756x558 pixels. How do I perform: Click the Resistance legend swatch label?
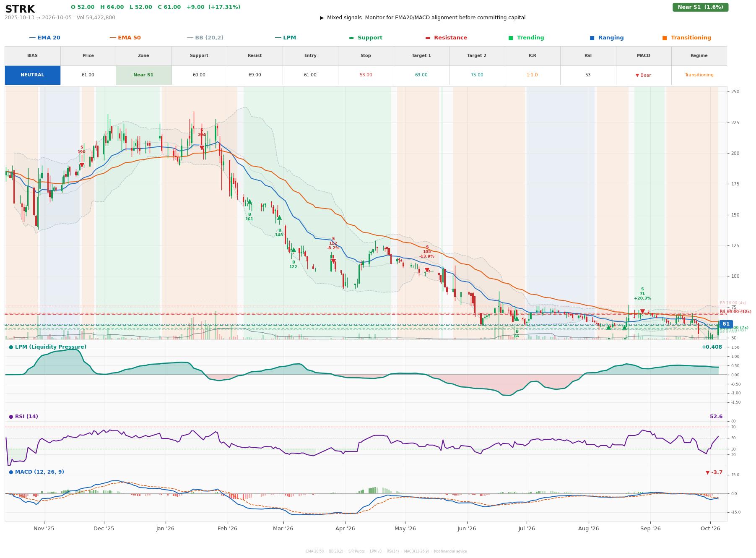click(x=446, y=38)
